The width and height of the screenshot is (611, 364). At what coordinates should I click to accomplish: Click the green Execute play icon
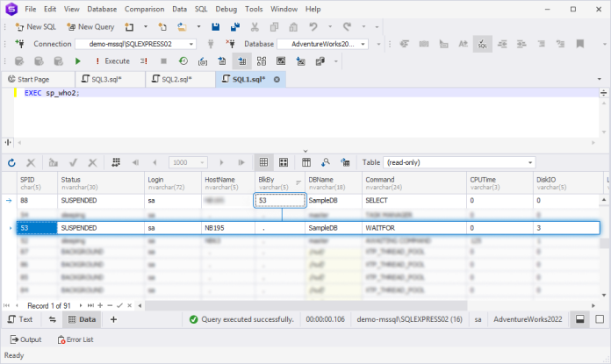78,61
